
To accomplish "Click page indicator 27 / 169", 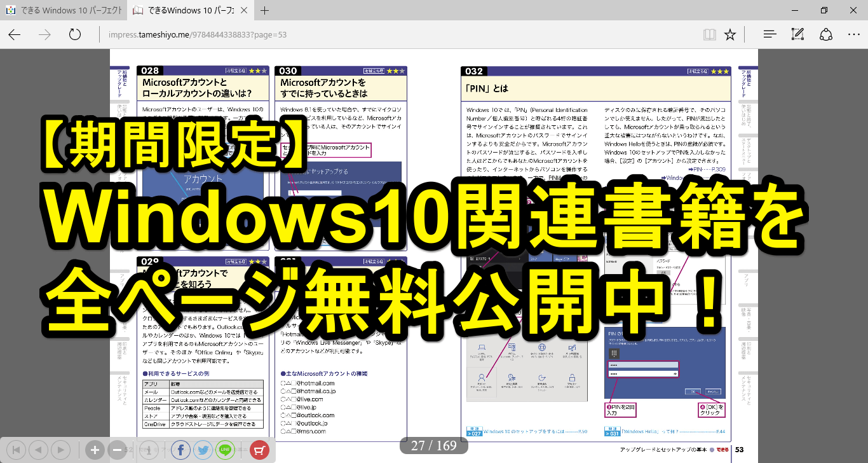I will [433, 446].
